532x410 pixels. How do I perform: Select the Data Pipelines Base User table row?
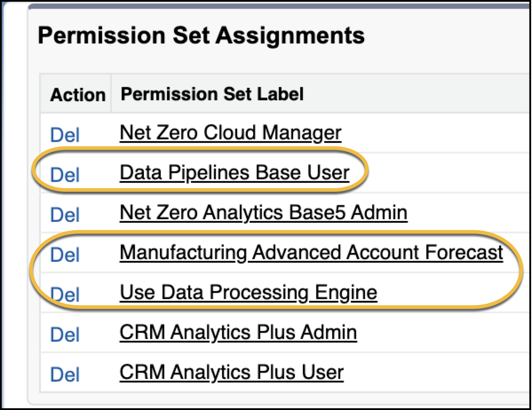click(x=422, y=173)
